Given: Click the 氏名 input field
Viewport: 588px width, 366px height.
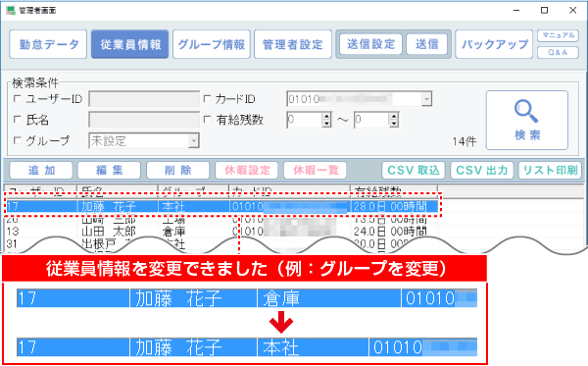Looking at the screenshot, I should coord(144,120).
